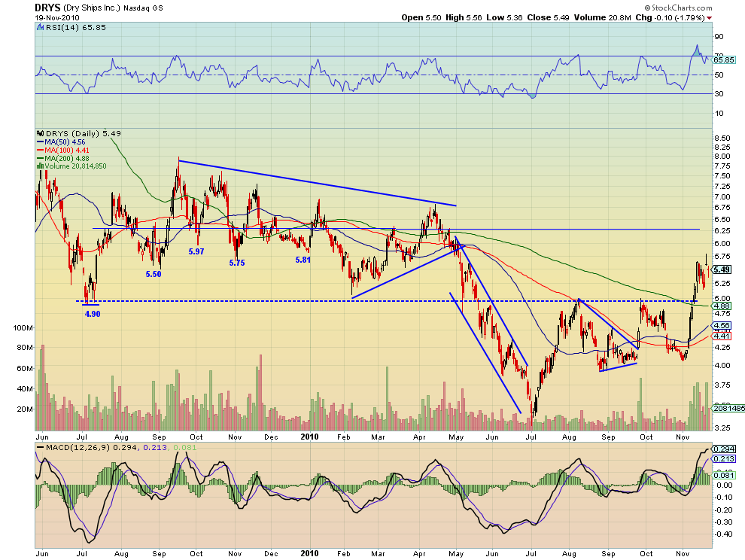745x560 pixels.
Task: Click the Close 5.49 header value
Action: [549, 17]
